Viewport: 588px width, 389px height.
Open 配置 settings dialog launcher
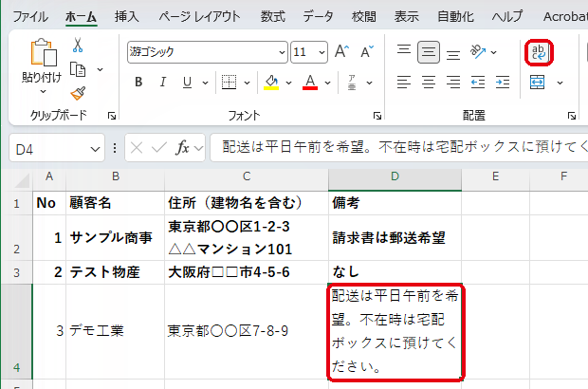pyautogui.click(x=572, y=116)
